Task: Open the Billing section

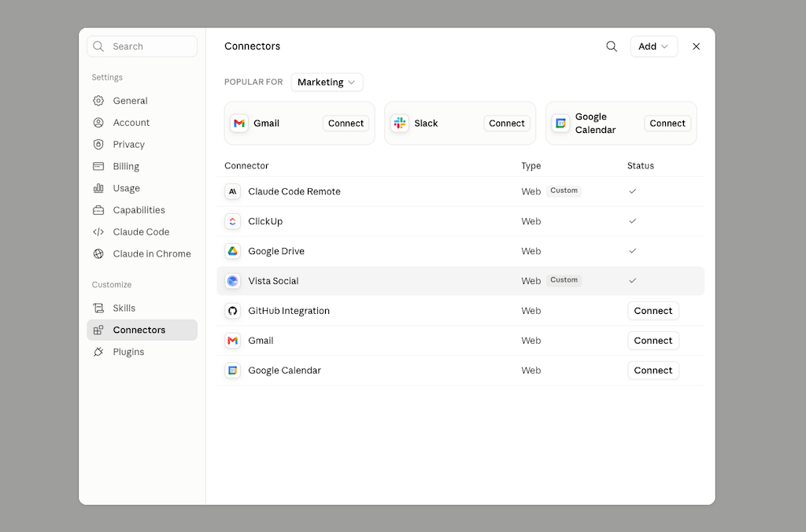Action: (x=142, y=166)
